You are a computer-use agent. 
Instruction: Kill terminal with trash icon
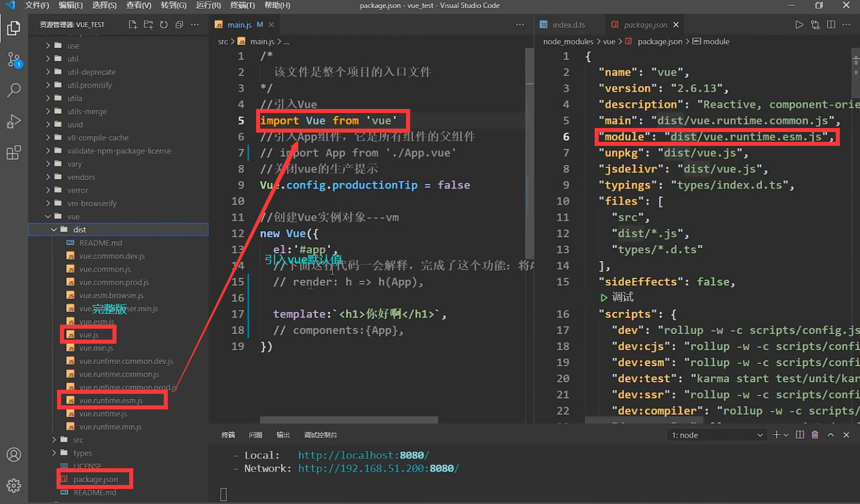815,435
